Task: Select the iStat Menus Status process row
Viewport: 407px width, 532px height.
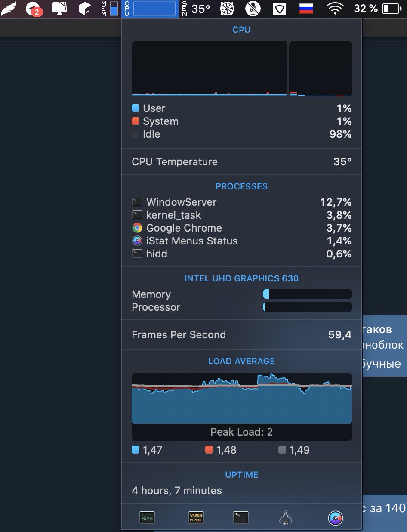Action: (242, 241)
